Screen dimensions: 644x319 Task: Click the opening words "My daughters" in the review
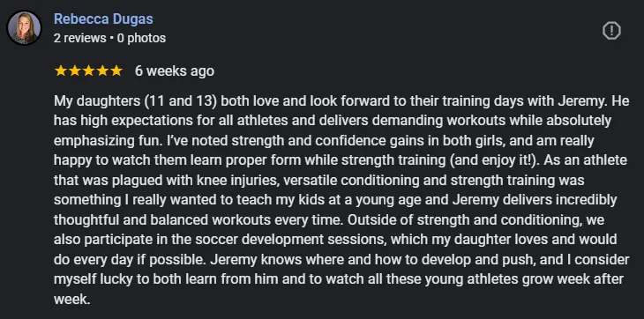click(x=97, y=101)
